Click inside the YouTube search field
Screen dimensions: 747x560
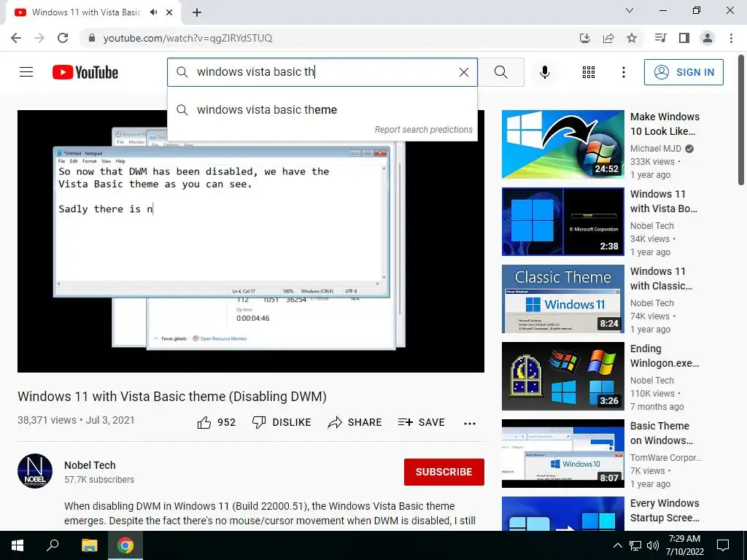pyautogui.click(x=322, y=72)
